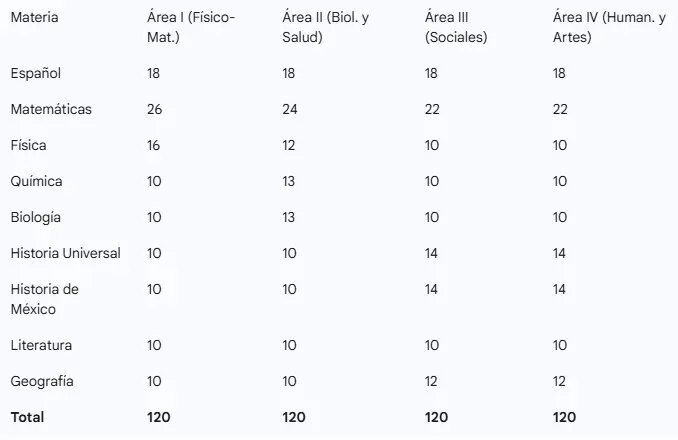678x440 pixels.
Task: Click the Área I (Físico-Mat.) header
Action: pos(191,28)
